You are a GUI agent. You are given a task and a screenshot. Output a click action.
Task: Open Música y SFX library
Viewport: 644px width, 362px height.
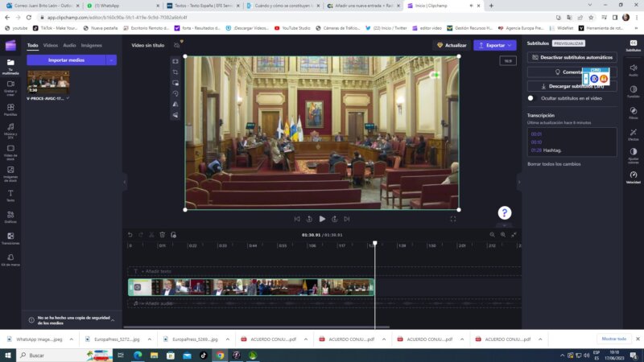(x=10, y=131)
